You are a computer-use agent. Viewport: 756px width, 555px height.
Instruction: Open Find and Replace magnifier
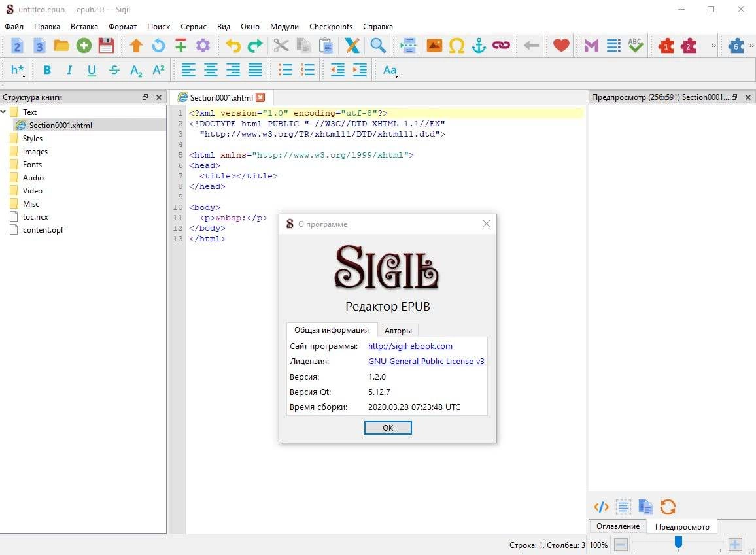(x=378, y=46)
